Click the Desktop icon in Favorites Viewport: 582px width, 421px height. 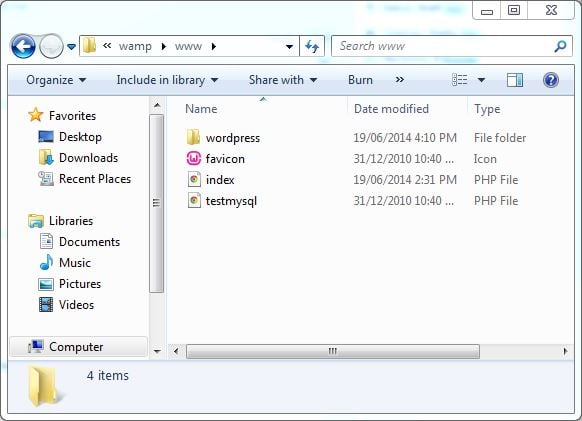click(46, 137)
